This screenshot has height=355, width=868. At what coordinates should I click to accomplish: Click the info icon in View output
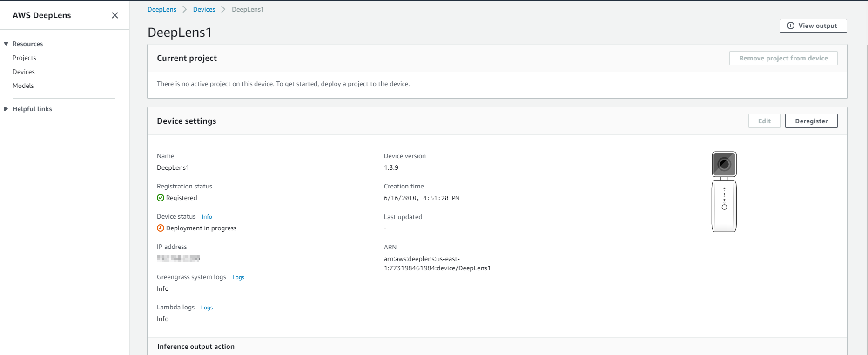(790, 26)
